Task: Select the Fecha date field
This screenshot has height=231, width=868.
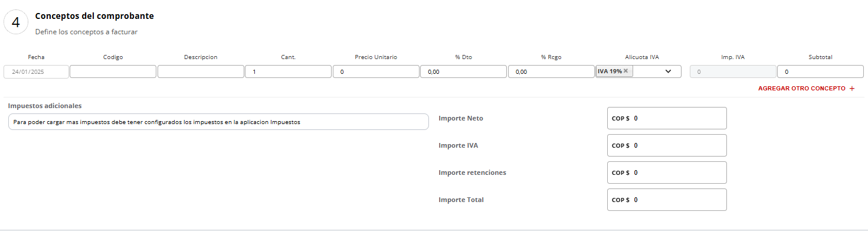Action: (36, 71)
